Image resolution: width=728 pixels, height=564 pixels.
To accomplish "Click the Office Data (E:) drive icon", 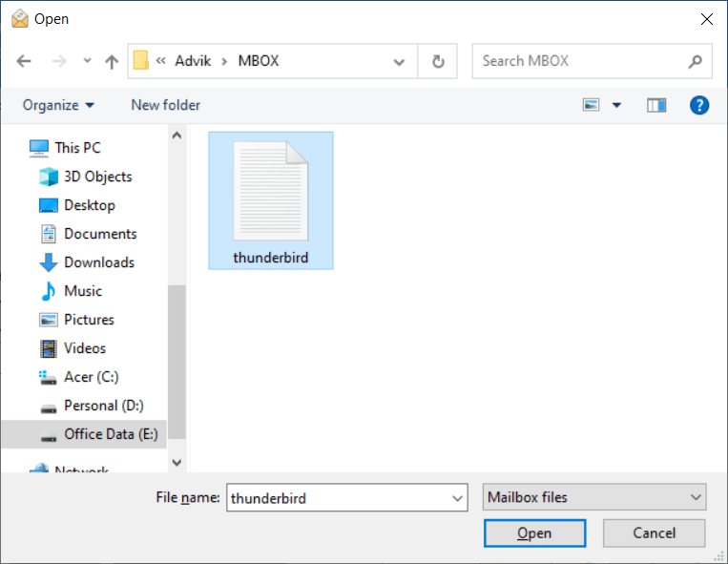I will [49, 437].
